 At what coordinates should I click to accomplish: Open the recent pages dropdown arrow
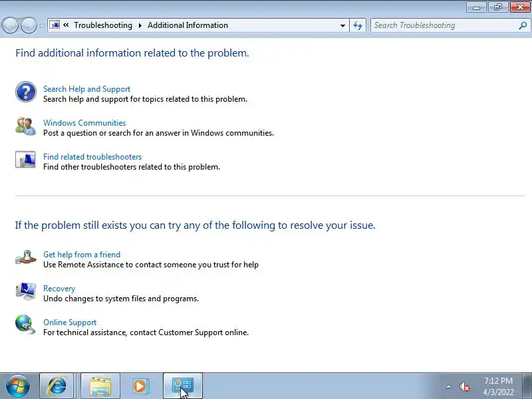click(42, 25)
